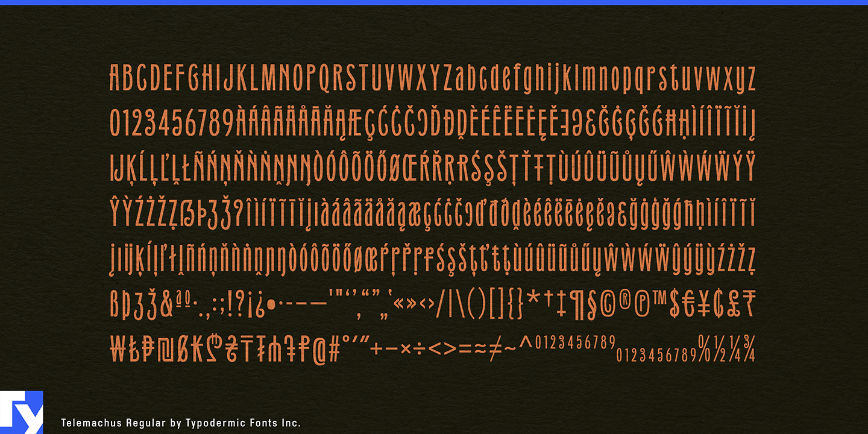Image resolution: width=868 pixels, height=434 pixels.
Task: Select the three-quarters fraction glyph
Action: (x=749, y=348)
